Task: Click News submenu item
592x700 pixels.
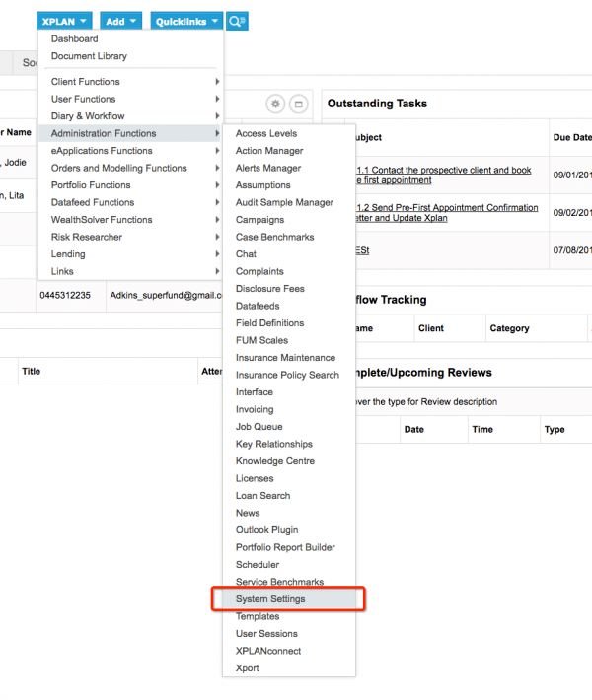Action: [248, 513]
